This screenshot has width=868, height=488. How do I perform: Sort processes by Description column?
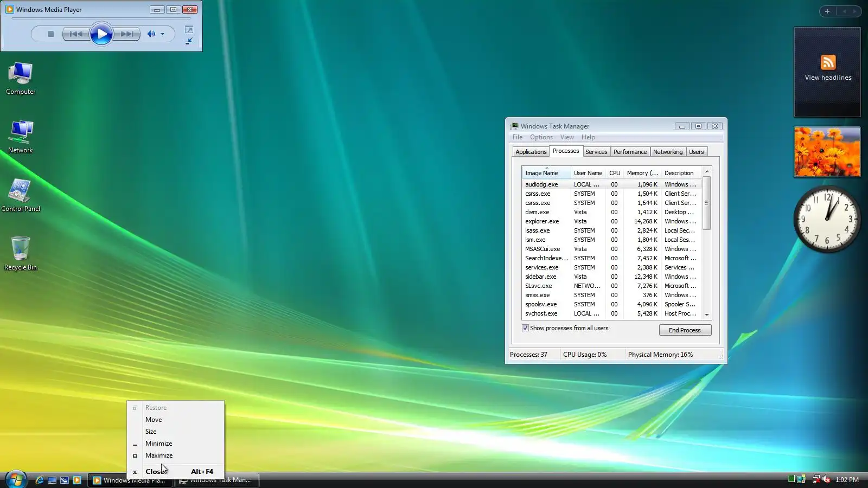pos(681,173)
